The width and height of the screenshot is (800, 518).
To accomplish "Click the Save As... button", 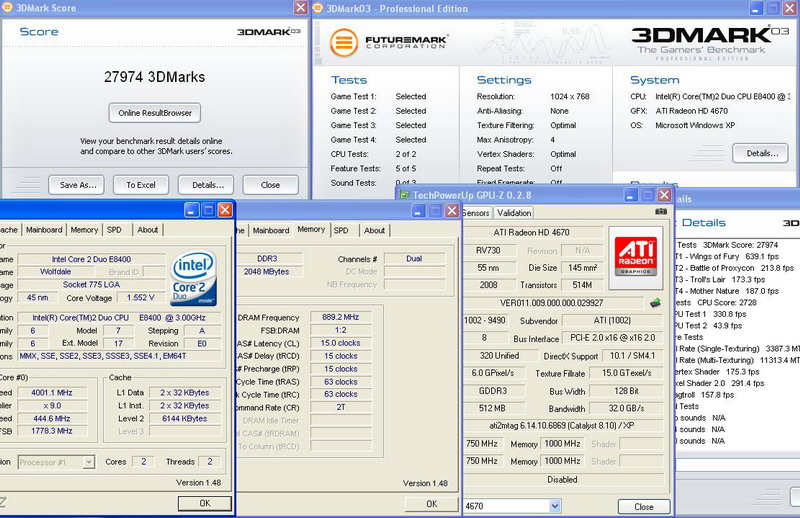I will point(77,185).
